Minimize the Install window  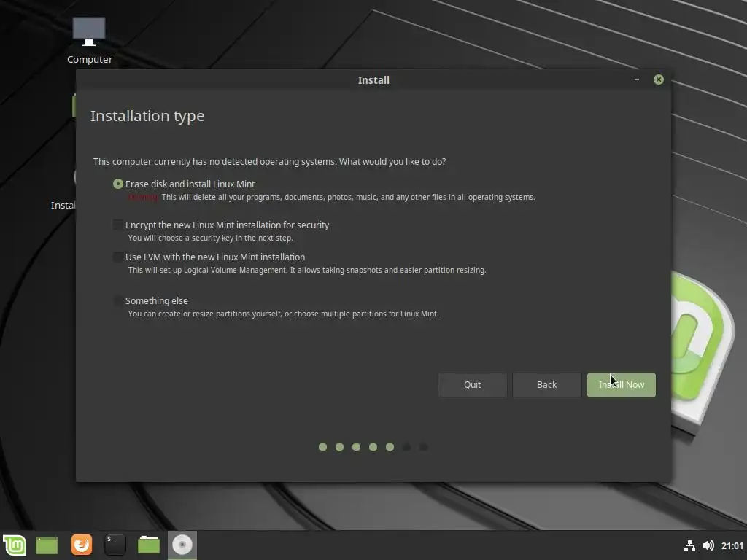(x=636, y=79)
